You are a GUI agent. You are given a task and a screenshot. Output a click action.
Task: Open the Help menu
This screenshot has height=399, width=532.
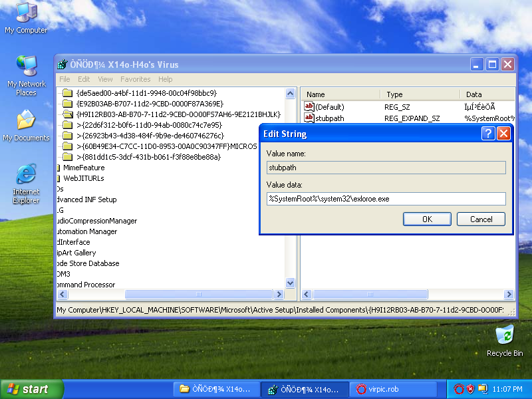pyautogui.click(x=165, y=79)
